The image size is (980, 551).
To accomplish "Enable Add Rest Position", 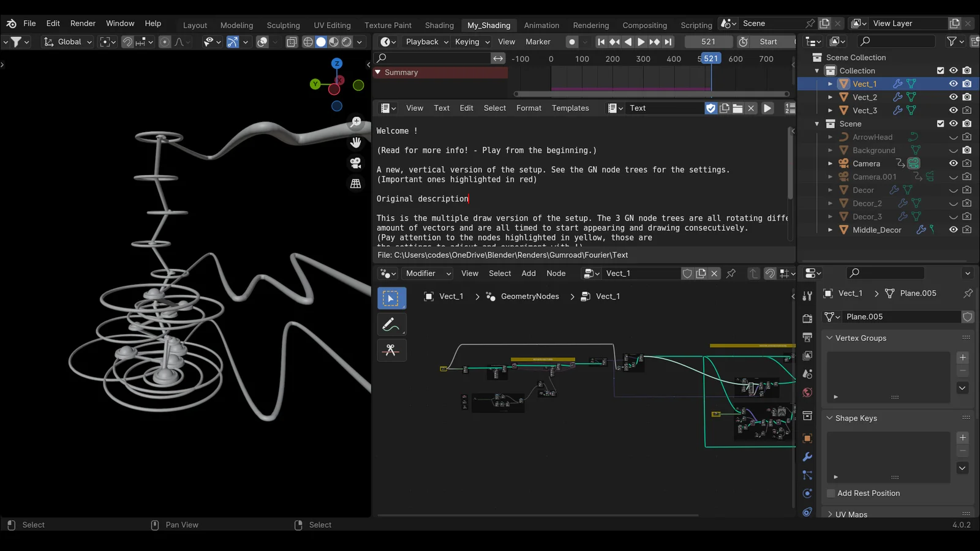I will pos(831,493).
